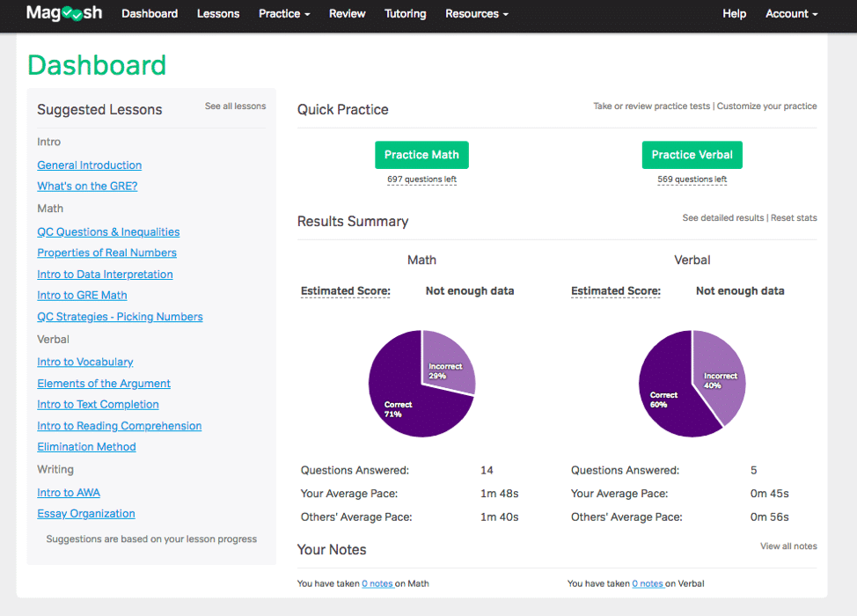The width and height of the screenshot is (857, 616).
Task: Click the Math Estimated Score label
Action: click(x=345, y=291)
